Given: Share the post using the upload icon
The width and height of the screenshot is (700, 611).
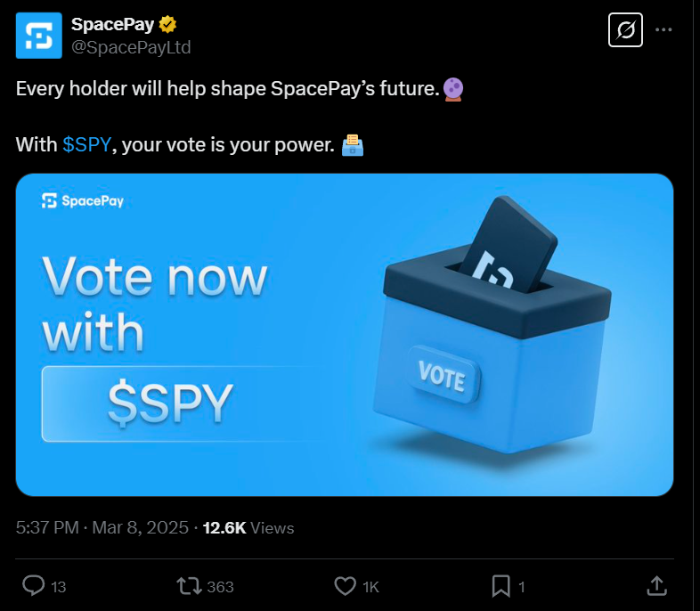Looking at the screenshot, I should point(656,586).
